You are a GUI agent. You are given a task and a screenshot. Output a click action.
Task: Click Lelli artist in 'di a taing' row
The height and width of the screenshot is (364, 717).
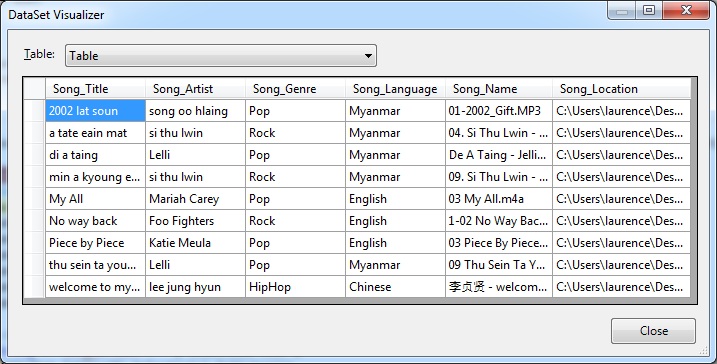(195, 155)
